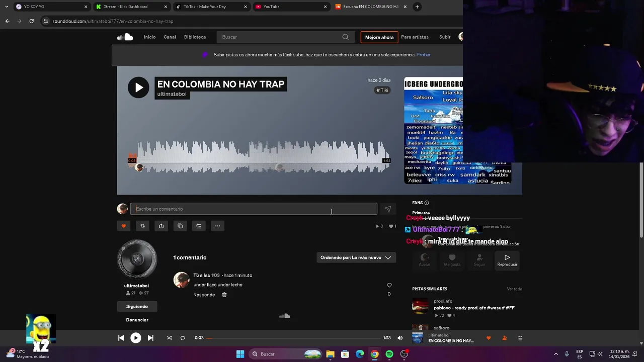Click the Responde link under the comment

pyautogui.click(x=204, y=295)
